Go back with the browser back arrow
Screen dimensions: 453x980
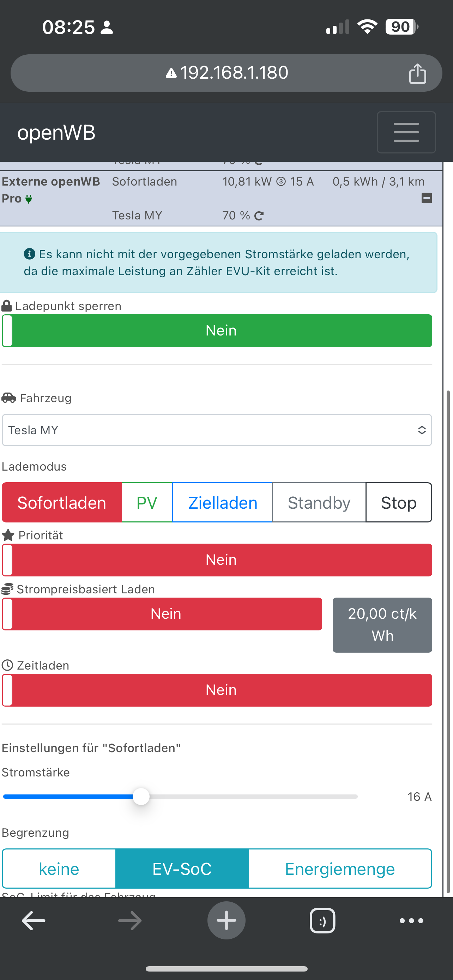(x=34, y=921)
